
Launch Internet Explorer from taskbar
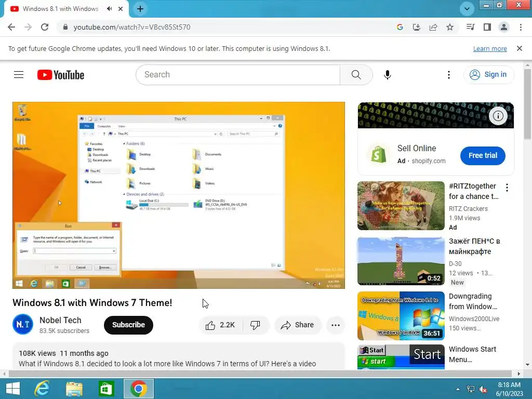tap(42, 389)
